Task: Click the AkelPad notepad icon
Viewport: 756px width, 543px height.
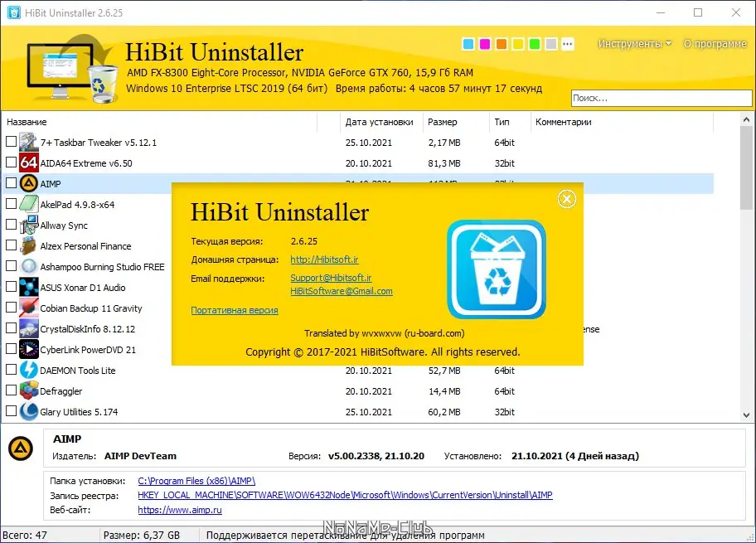Action: (x=28, y=204)
